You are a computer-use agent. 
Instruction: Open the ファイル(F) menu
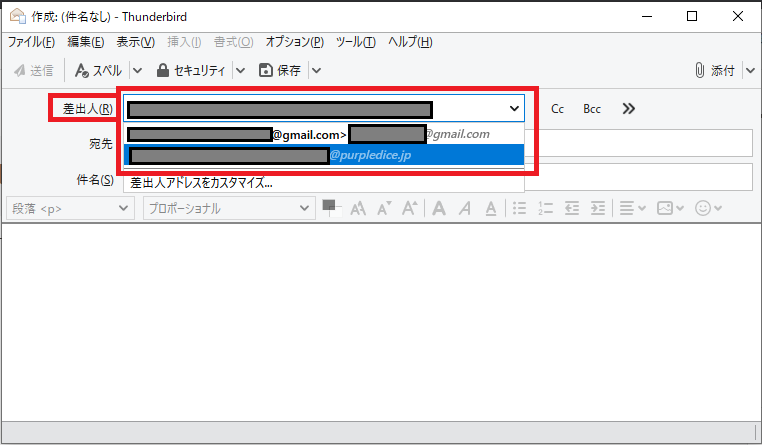(x=31, y=42)
